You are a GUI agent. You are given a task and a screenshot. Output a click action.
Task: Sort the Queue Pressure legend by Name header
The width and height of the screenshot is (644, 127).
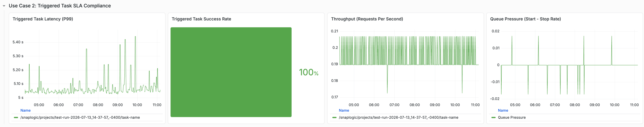pyautogui.click(x=503, y=110)
